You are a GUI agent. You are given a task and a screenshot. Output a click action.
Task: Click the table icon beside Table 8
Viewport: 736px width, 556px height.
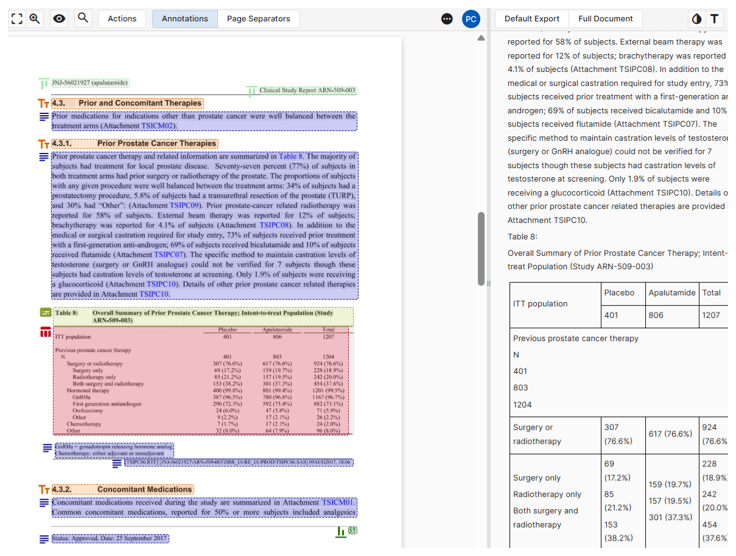tap(45, 331)
